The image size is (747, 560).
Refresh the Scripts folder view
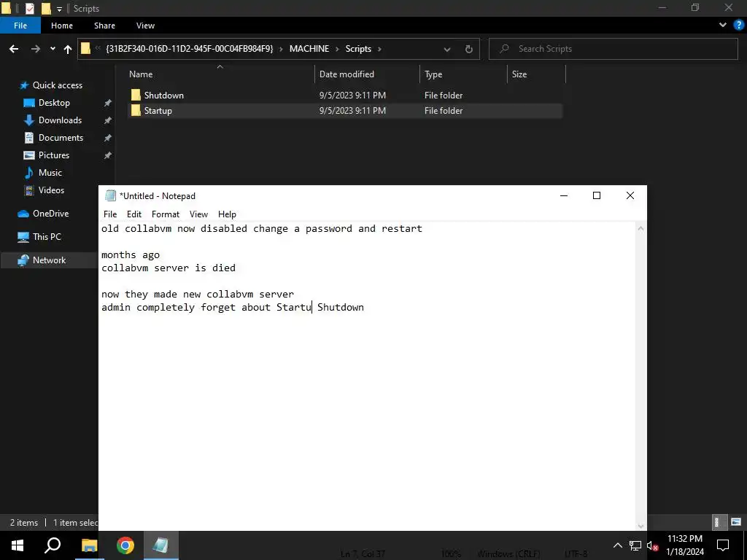tap(469, 49)
